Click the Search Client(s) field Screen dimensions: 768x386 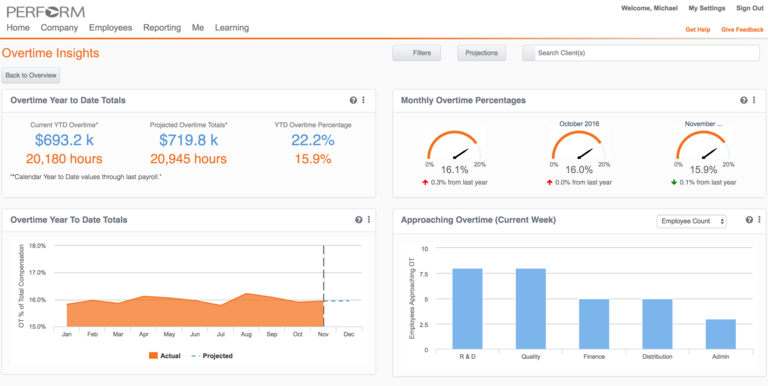pyautogui.click(x=641, y=53)
